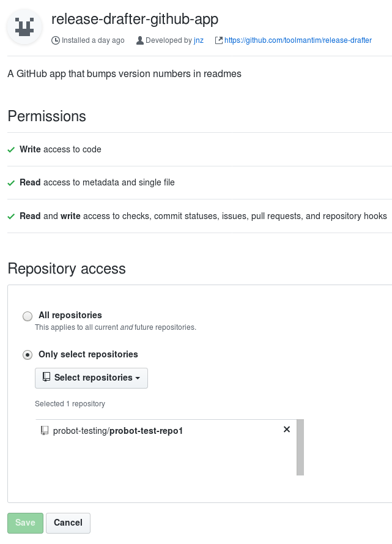Click the book icon inside Select repositories button

(46, 378)
